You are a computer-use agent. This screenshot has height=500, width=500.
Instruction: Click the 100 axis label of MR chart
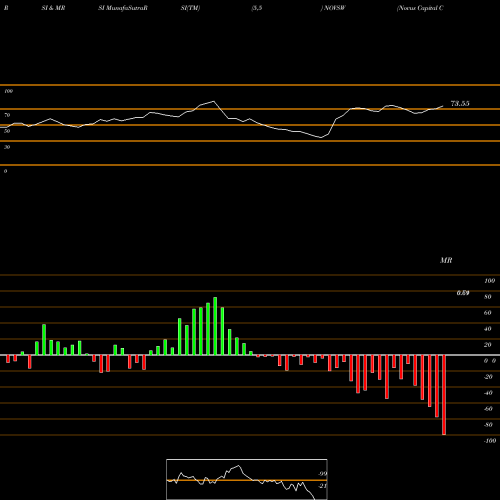(x=490, y=281)
